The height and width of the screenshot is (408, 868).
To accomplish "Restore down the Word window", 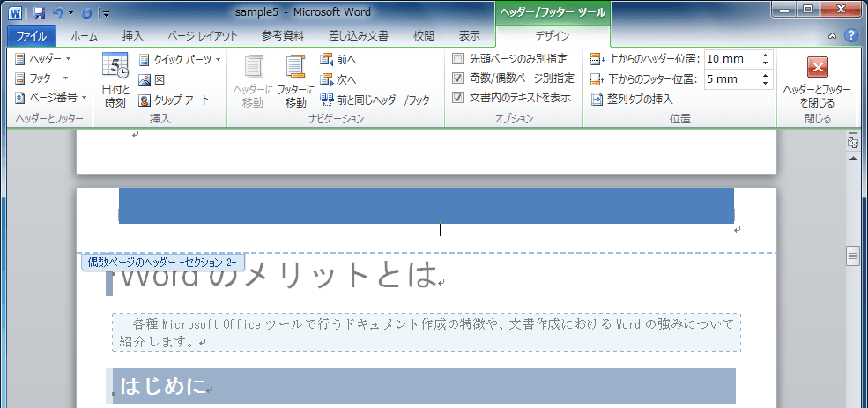I will [x=809, y=8].
